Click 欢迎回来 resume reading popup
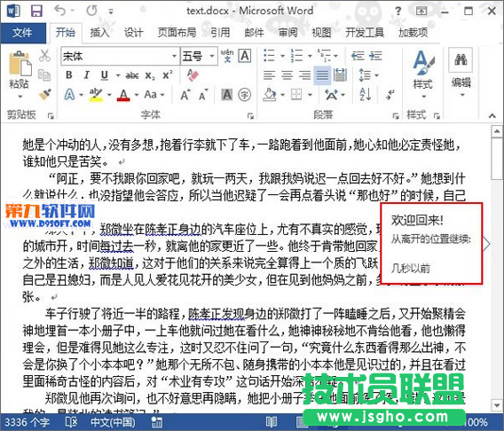504x431 pixels. [x=431, y=244]
